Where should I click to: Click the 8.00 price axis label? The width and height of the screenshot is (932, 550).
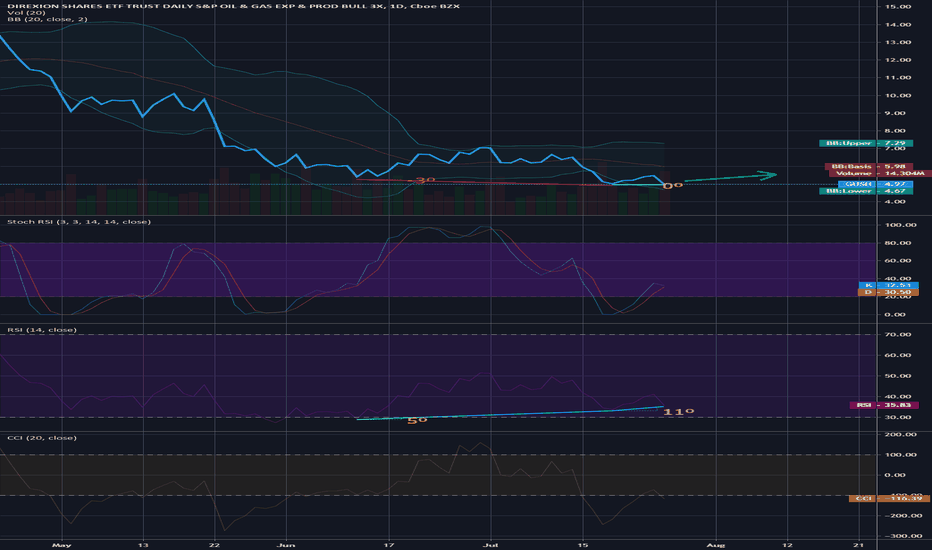[895, 131]
